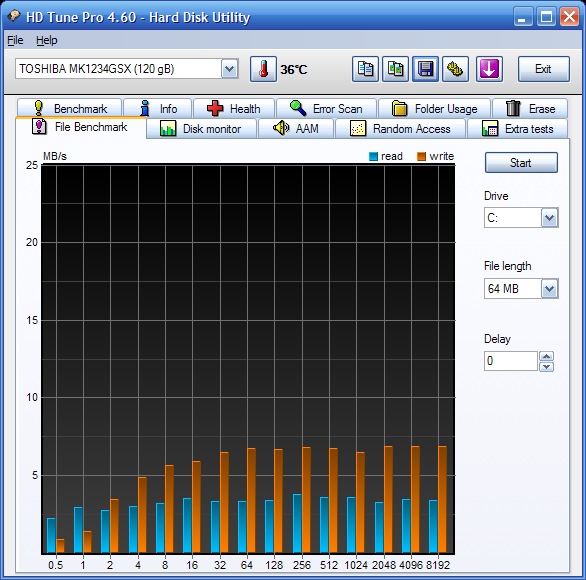This screenshot has width=586, height=580.
Task: Click into the Delay input field
Action: (x=511, y=361)
